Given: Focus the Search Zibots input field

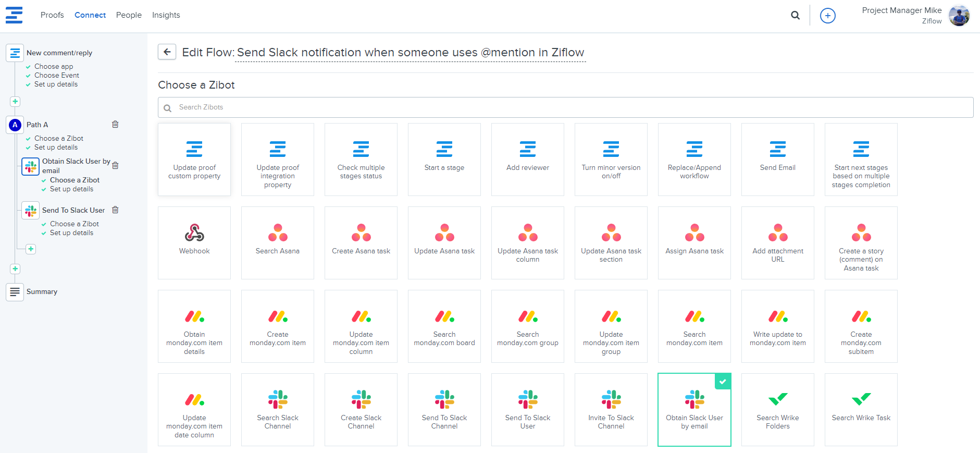Looking at the screenshot, I should point(565,107).
